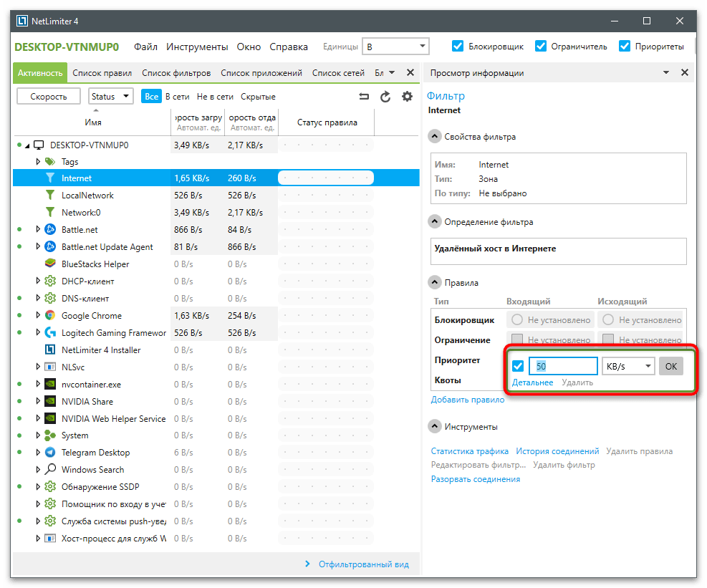
Task: Click the BlueStacks Helper icon
Action: [50, 264]
